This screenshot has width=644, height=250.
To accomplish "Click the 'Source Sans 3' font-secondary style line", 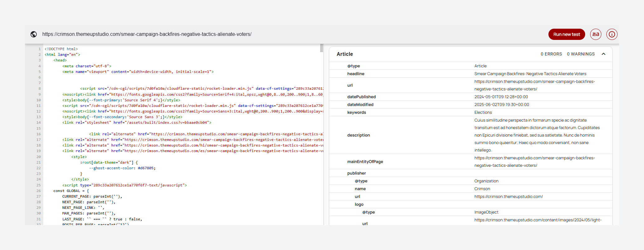I will tap(122, 117).
